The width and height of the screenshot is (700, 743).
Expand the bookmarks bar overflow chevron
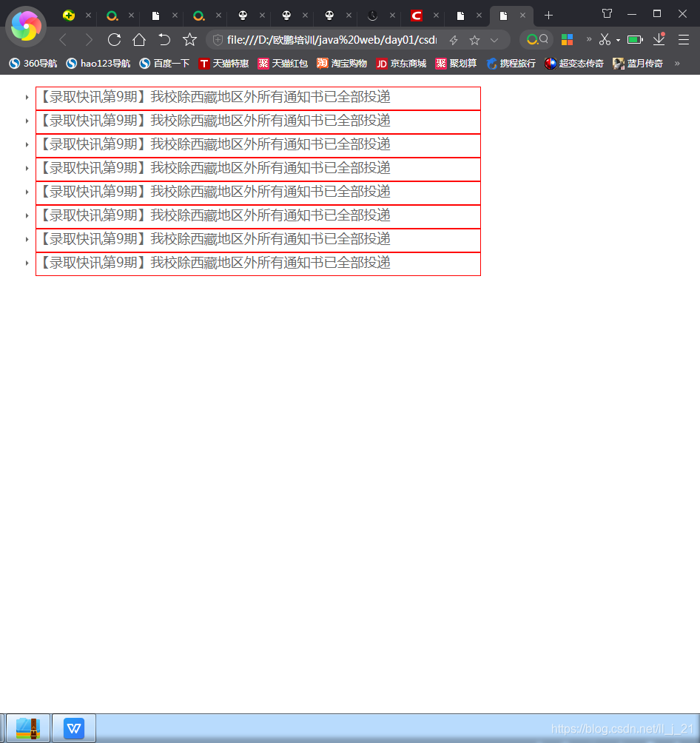677,64
